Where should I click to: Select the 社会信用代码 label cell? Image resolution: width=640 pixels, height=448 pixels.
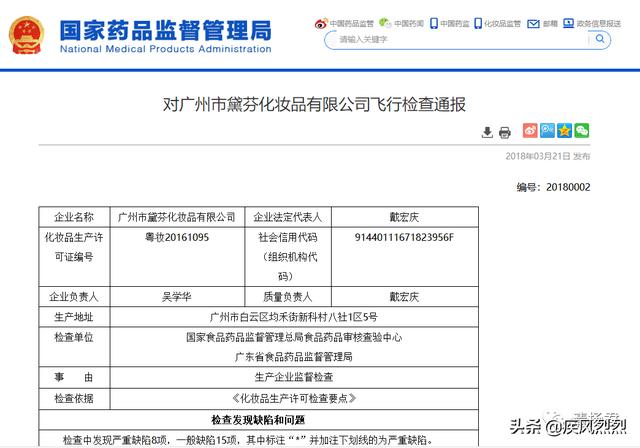coord(288,257)
